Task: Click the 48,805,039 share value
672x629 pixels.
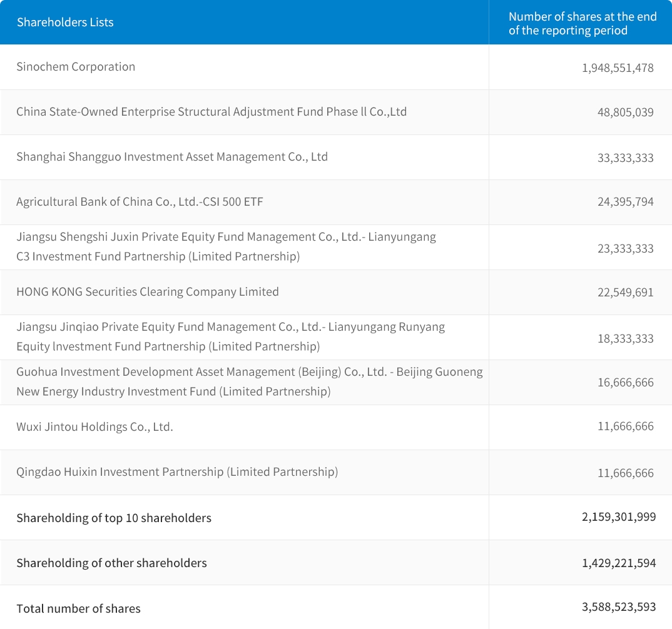Action: pyautogui.click(x=625, y=113)
